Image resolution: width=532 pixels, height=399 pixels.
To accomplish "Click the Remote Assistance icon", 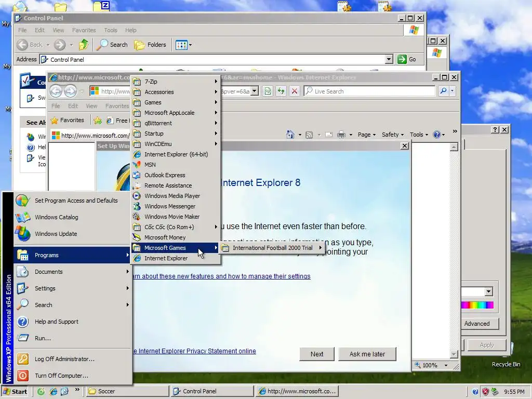I will pyautogui.click(x=137, y=185).
